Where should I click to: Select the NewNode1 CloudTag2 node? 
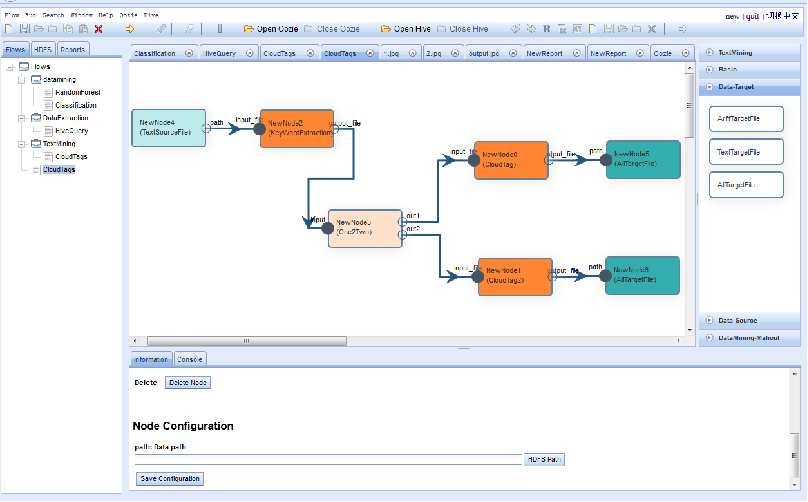tap(515, 277)
